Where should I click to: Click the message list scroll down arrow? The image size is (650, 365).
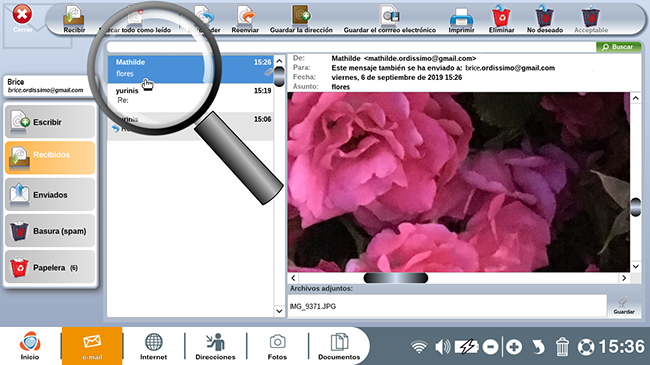point(279,311)
